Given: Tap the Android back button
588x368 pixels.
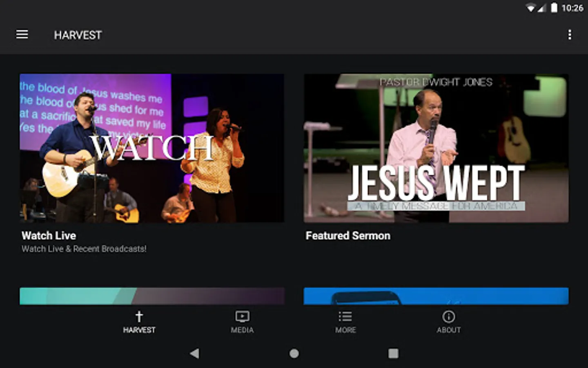Looking at the screenshot, I should point(195,353).
